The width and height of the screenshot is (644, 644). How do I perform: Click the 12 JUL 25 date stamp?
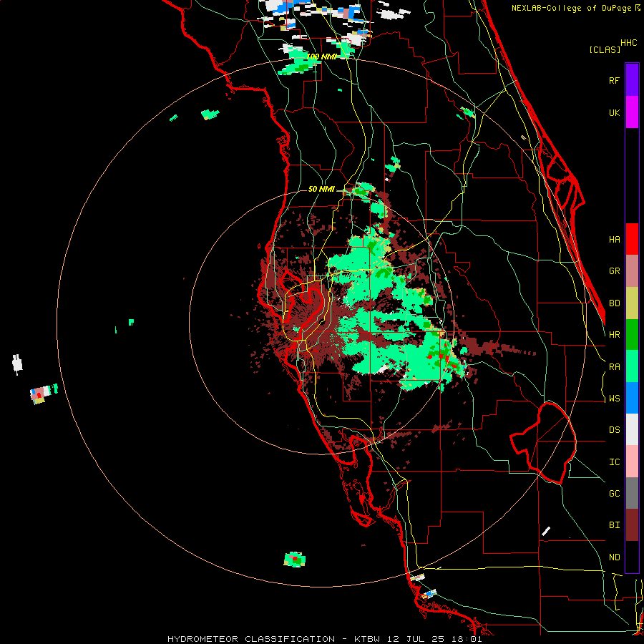click(416, 639)
